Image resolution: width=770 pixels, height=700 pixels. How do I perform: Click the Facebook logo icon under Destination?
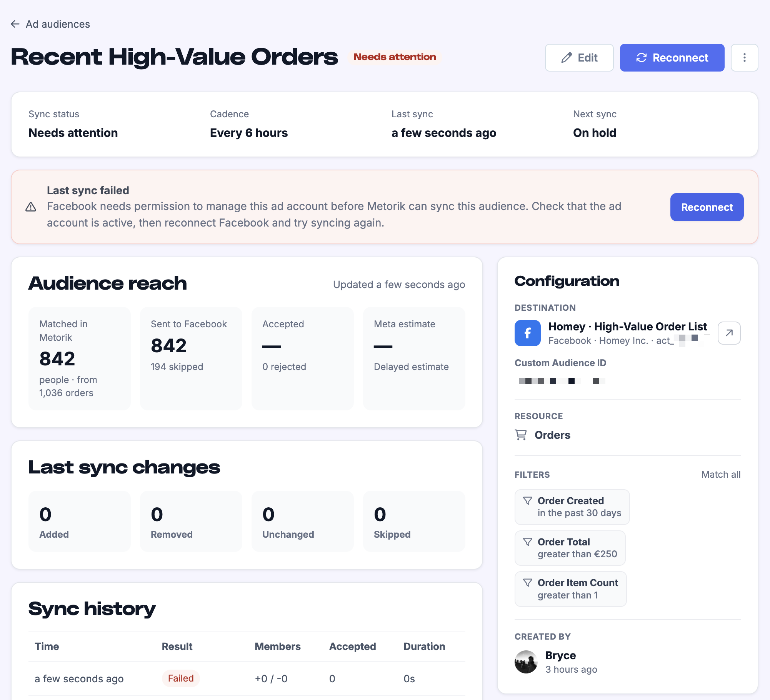(528, 333)
